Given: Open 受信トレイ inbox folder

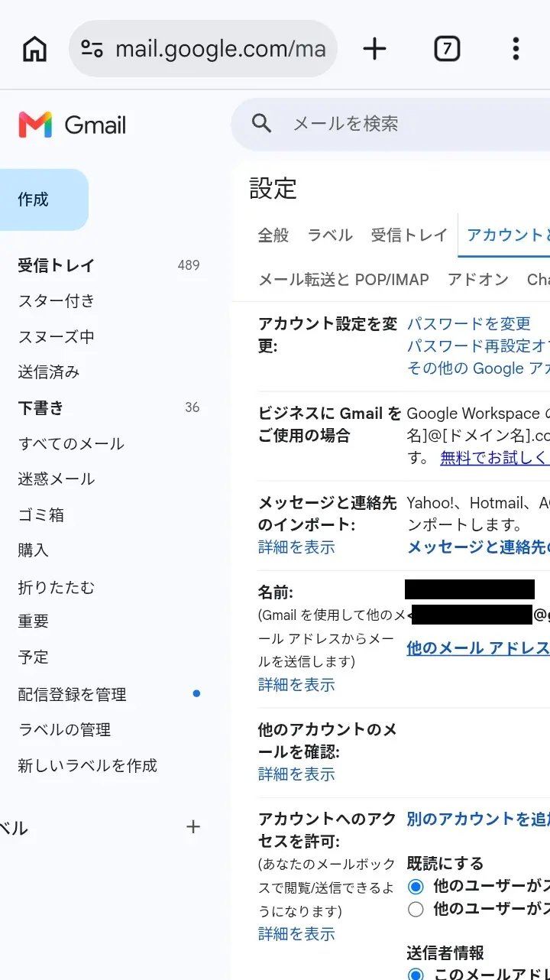Looking at the screenshot, I should tap(57, 265).
